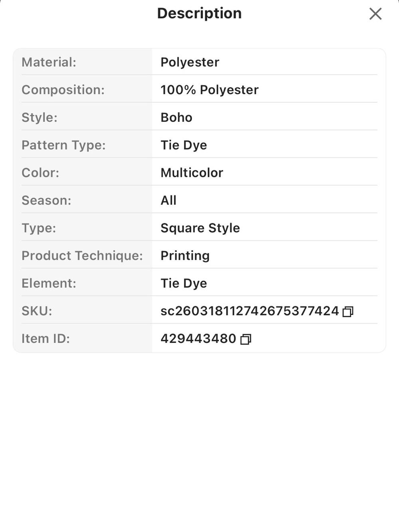Click the Polyester material value
Screen dimensions: 399x532
190,62
